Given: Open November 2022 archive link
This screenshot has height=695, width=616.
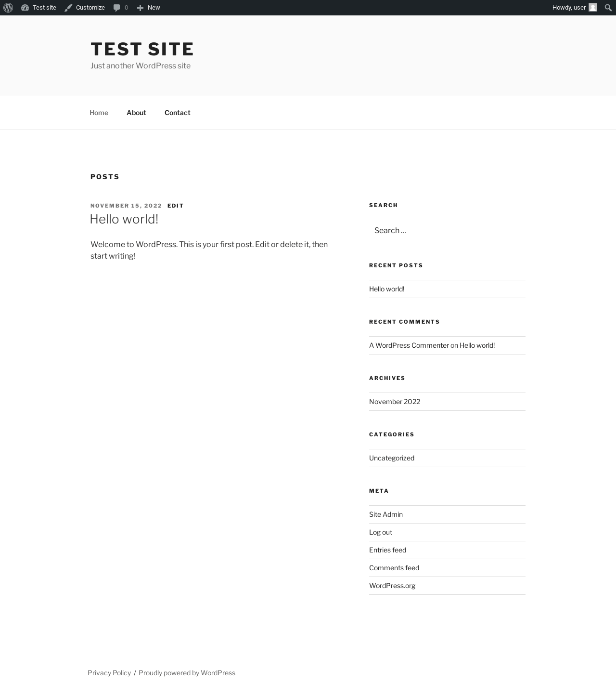Looking at the screenshot, I should coord(395,402).
